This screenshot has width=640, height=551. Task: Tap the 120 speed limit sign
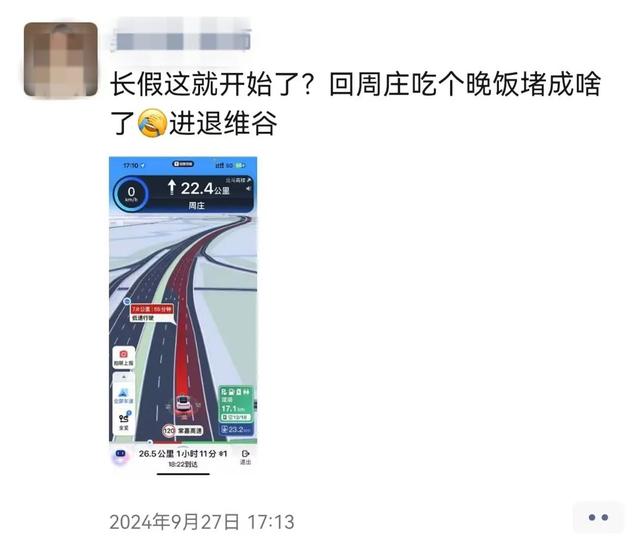point(169,430)
